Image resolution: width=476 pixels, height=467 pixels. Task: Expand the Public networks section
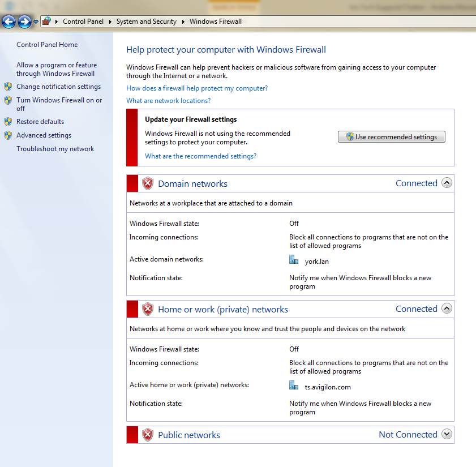[x=447, y=434]
